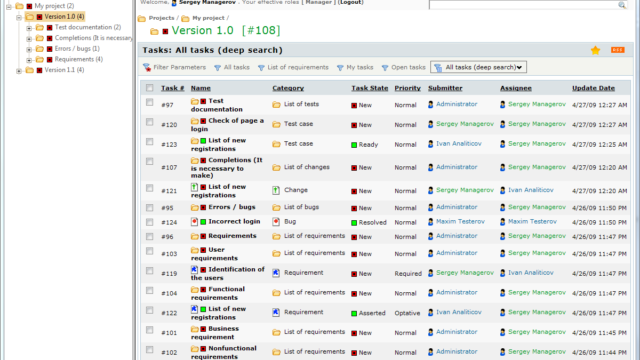The height and width of the screenshot is (360, 640).
Task: Expand the Completions tree node
Action: pos(29,39)
